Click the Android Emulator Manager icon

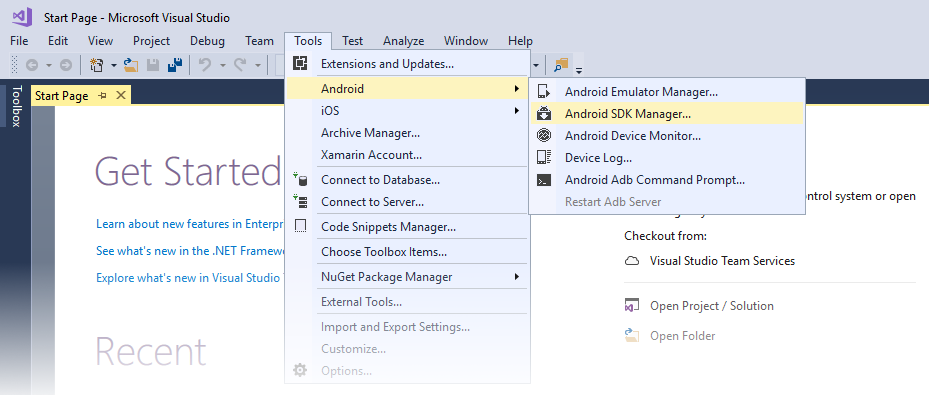coord(544,92)
